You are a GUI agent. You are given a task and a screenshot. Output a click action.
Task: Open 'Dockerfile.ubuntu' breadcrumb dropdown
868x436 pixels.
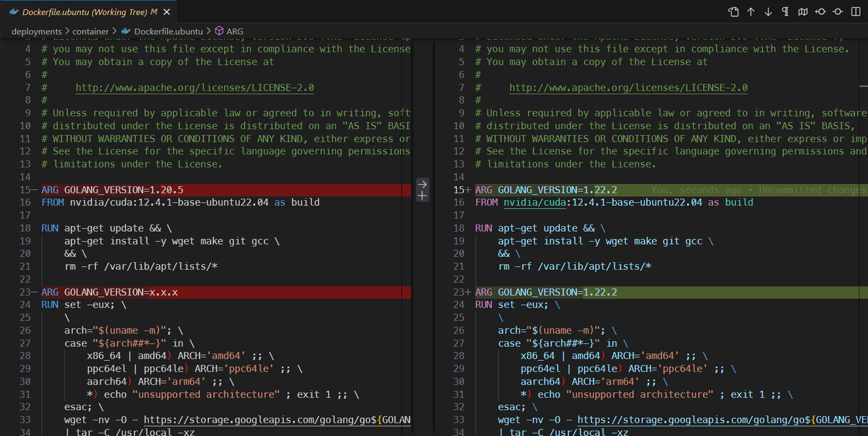point(168,31)
